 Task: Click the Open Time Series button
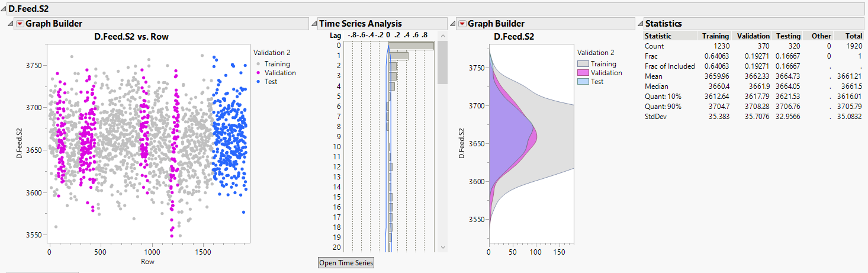[346, 262]
